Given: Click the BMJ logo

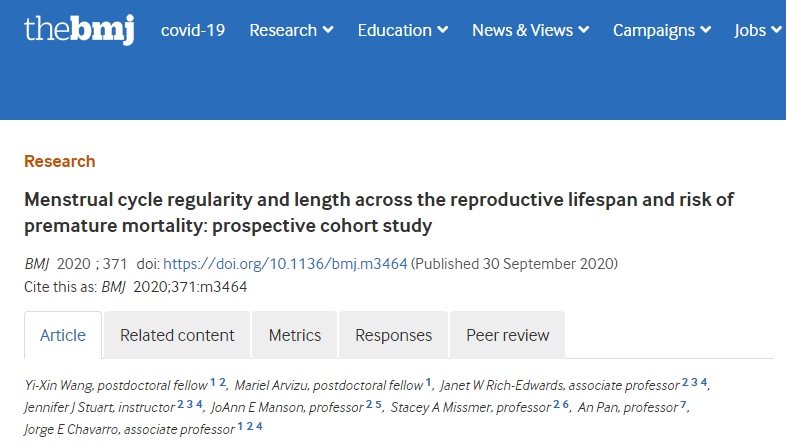Looking at the screenshot, I should pyautogui.click(x=81, y=30).
